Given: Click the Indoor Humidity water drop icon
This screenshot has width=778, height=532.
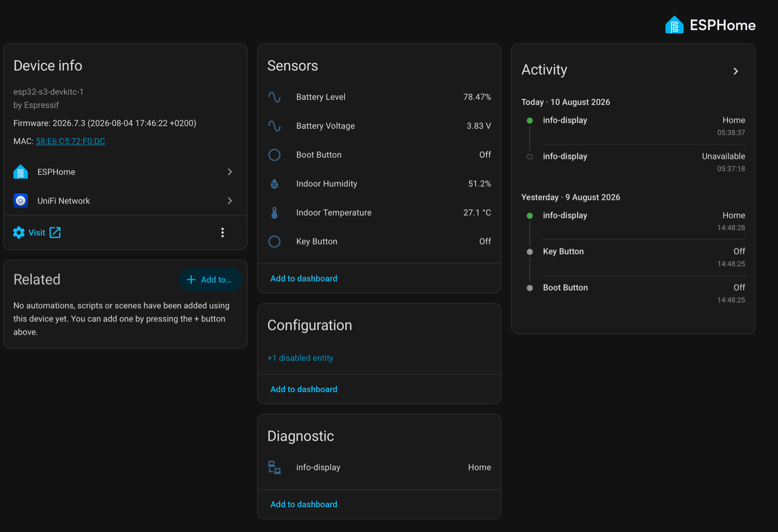Looking at the screenshot, I should coord(274,184).
